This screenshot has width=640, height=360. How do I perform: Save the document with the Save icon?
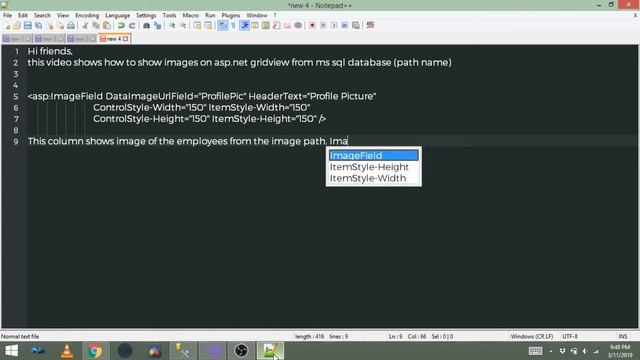(27, 26)
